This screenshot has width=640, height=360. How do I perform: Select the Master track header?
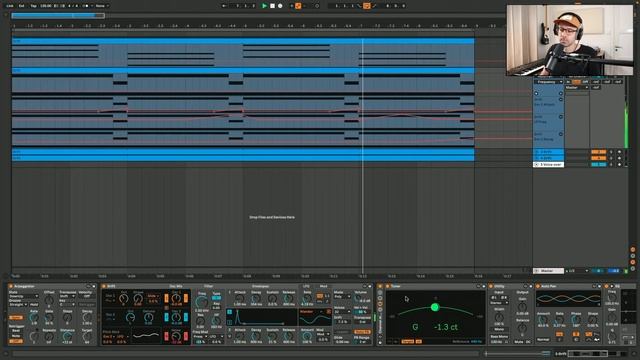coord(549,271)
